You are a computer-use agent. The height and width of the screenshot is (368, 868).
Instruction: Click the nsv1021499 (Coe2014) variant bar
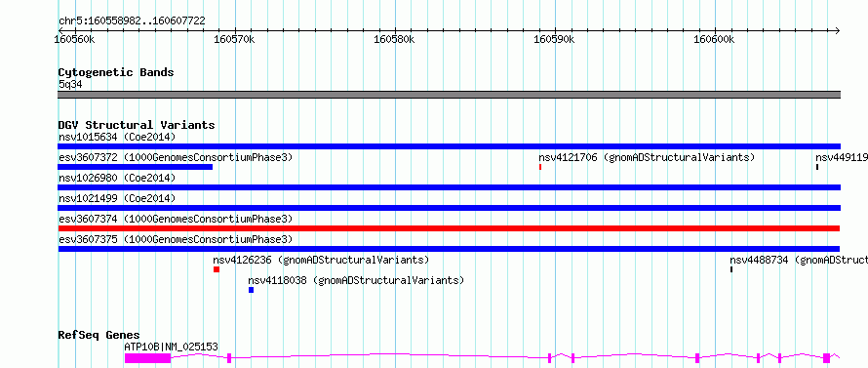click(449, 208)
